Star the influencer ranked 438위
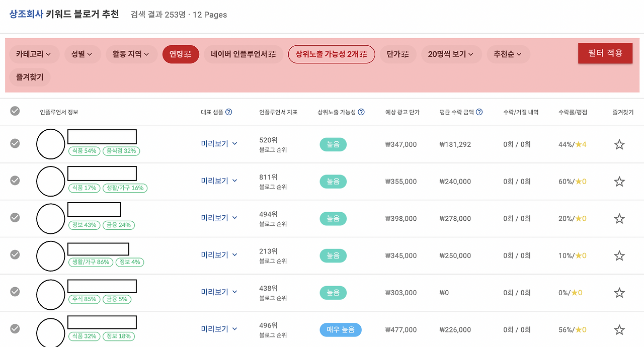Screen dimensions: 644x347 [x=619, y=292]
